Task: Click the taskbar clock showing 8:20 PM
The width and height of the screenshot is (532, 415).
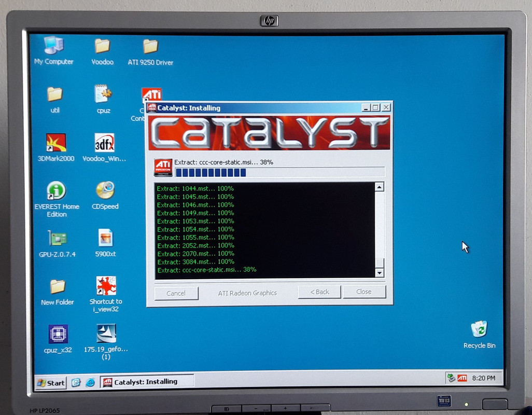Action: (483, 378)
